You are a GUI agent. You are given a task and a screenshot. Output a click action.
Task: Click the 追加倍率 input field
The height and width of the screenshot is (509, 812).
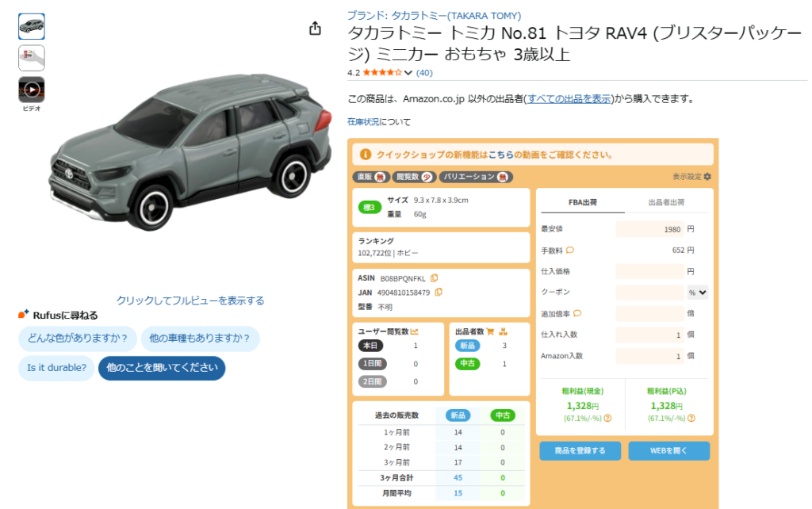[650, 313]
